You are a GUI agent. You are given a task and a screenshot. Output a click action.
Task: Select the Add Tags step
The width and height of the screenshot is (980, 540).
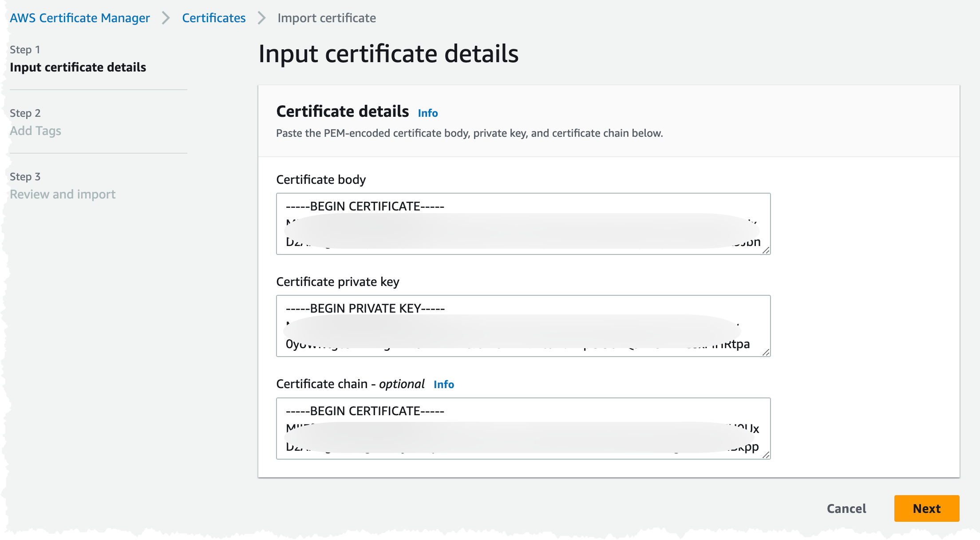click(x=36, y=131)
